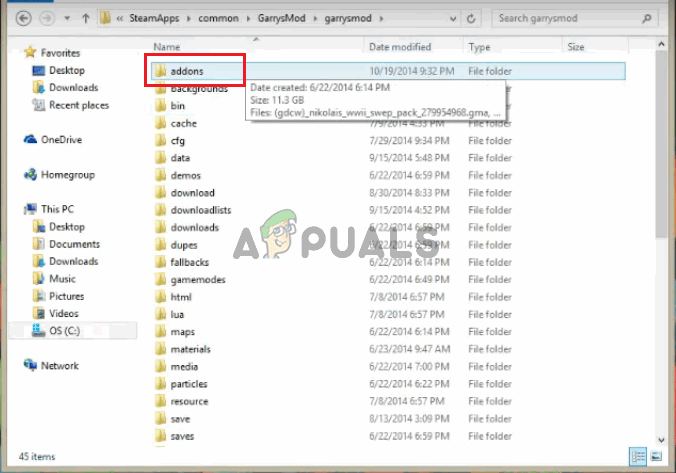Click the Forward navigation arrow
Viewport: 676px width, 473px height.
point(47,19)
